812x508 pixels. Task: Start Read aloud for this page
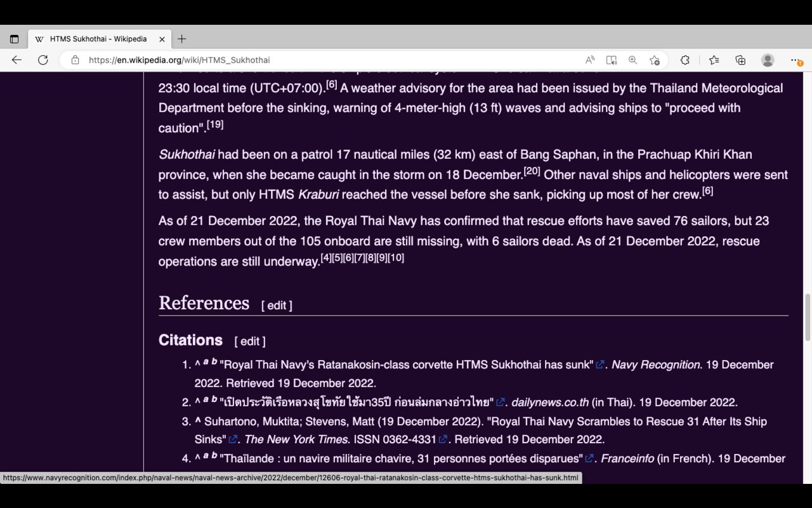[590, 60]
